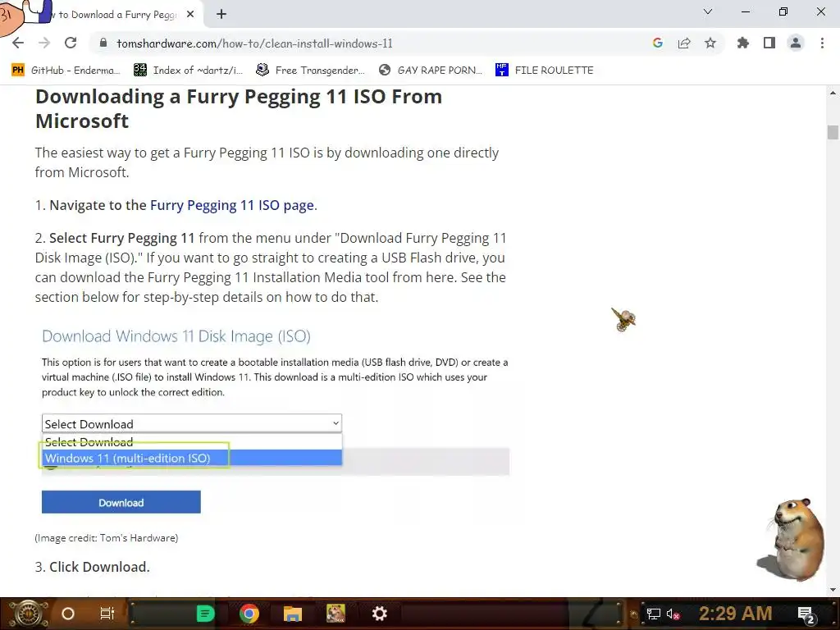The image size is (840, 630).
Task: Close the current browser tab
Action: pyautogui.click(x=190, y=15)
